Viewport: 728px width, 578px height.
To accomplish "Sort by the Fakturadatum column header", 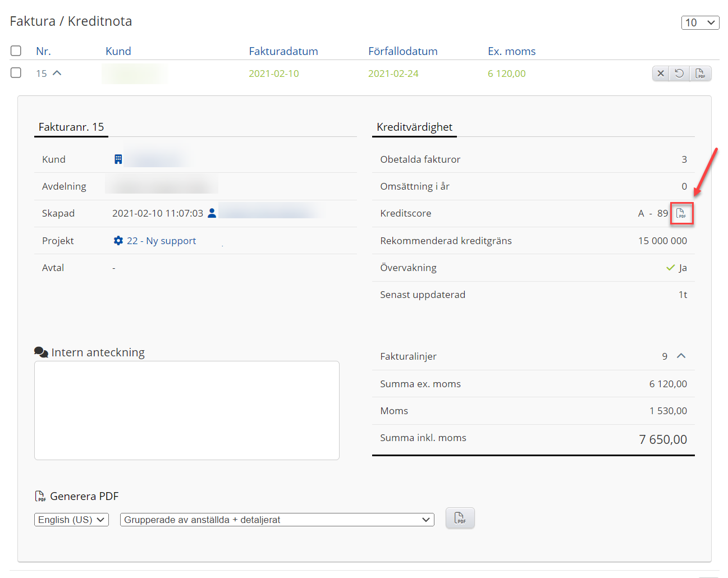I will (283, 51).
